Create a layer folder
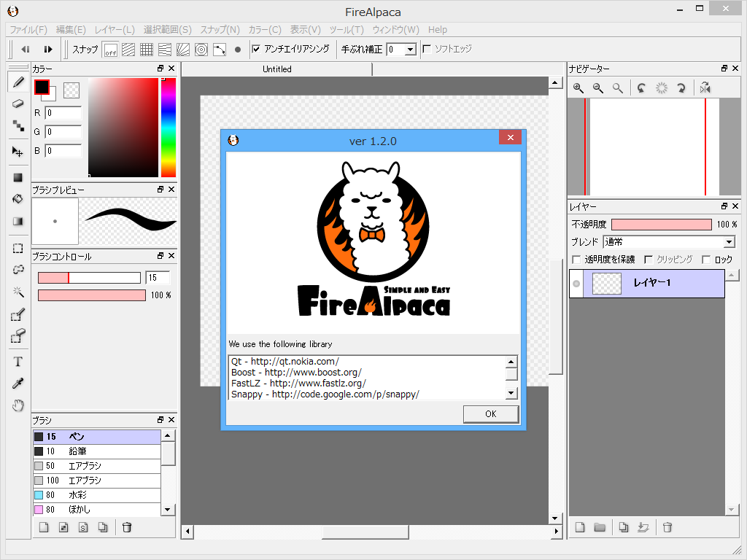This screenshot has width=747, height=560. [x=600, y=527]
